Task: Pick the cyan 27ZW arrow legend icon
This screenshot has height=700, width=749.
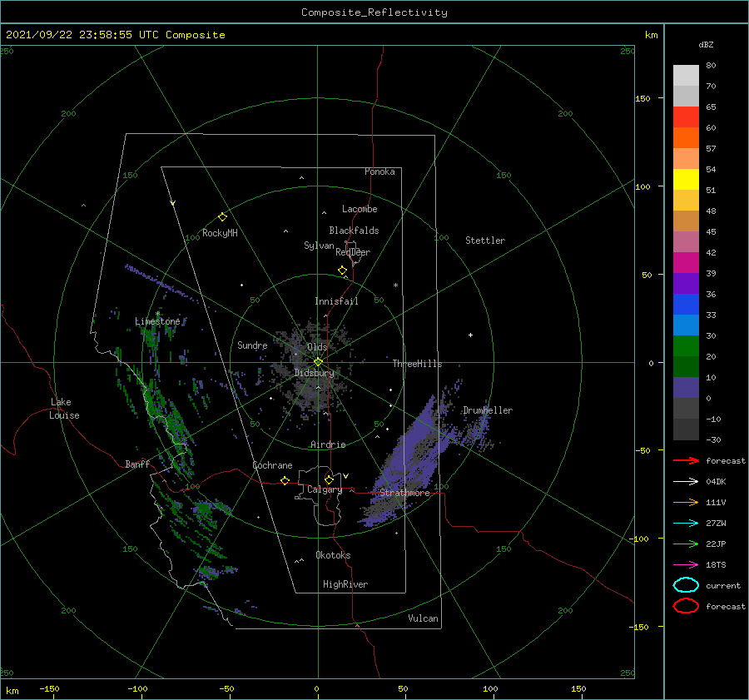Action: click(x=686, y=524)
